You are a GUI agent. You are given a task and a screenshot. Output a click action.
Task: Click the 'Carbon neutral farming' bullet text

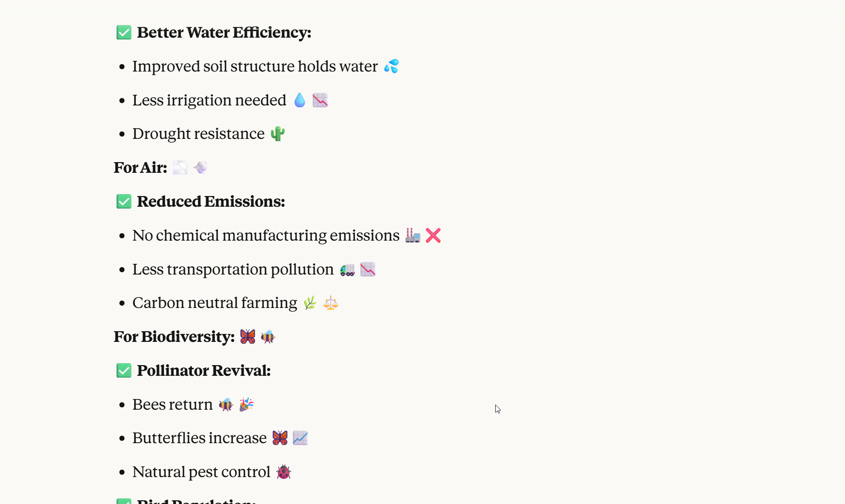[215, 303]
